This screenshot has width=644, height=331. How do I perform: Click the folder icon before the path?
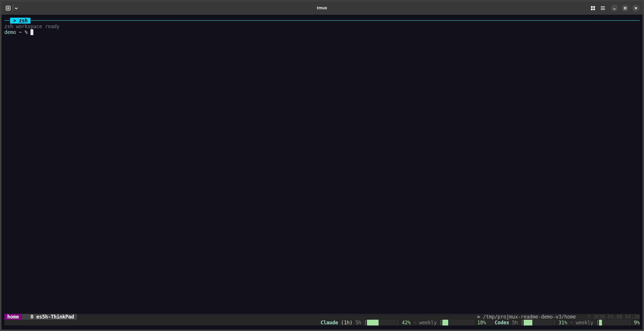coord(479,317)
